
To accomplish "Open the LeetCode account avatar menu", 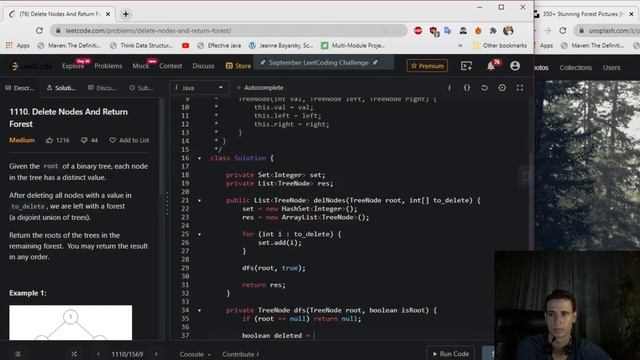I will (x=515, y=66).
